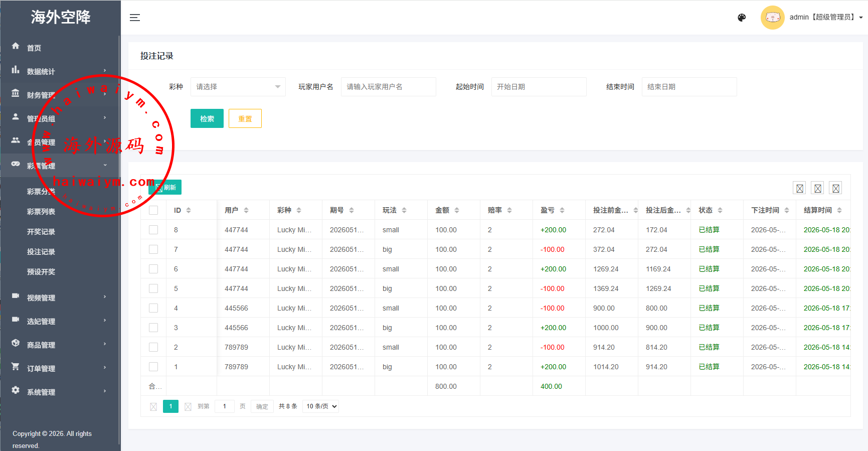Viewport: 868px width, 451px height.
Task: Sort the table by ID column
Action: pos(189,210)
